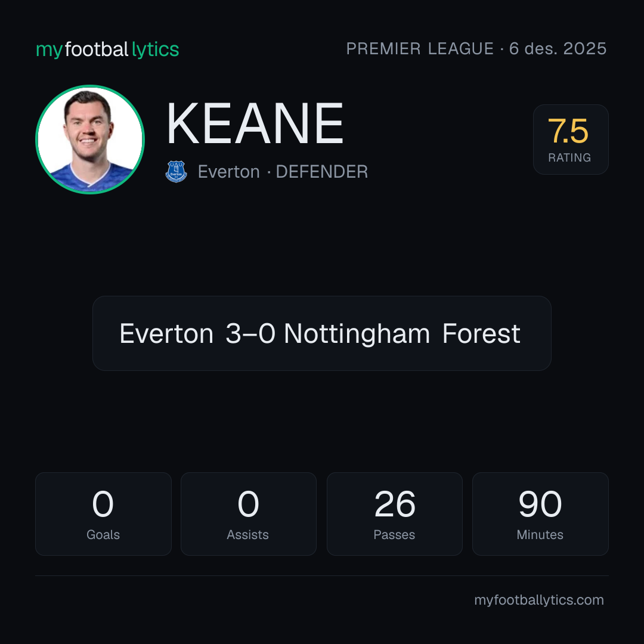The width and height of the screenshot is (644, 644).
Task: Click the number 90 in Minutes
Action: 540,504
